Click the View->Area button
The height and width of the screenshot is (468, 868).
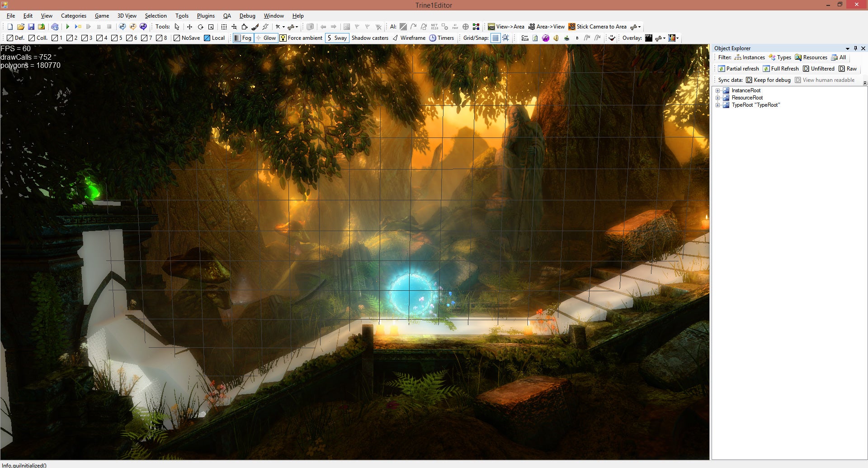coord(506,27)
